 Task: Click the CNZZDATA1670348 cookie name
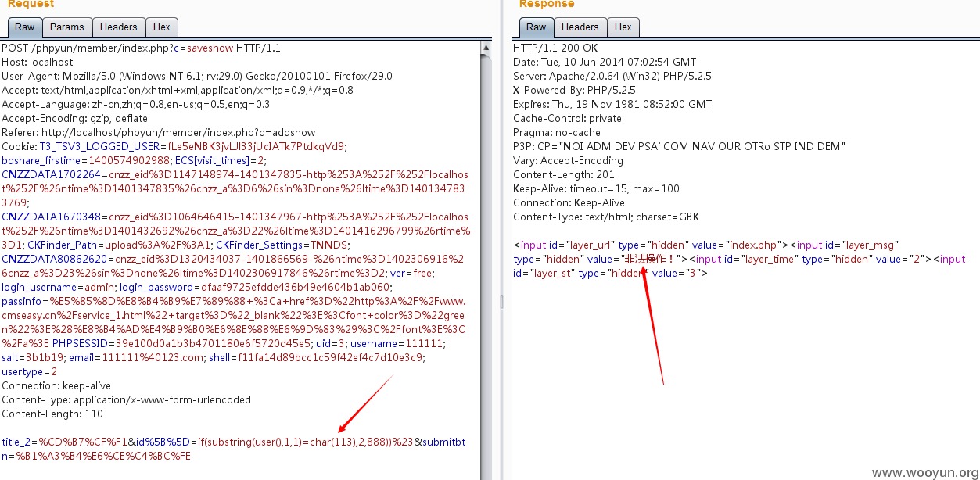pos(52,217)
